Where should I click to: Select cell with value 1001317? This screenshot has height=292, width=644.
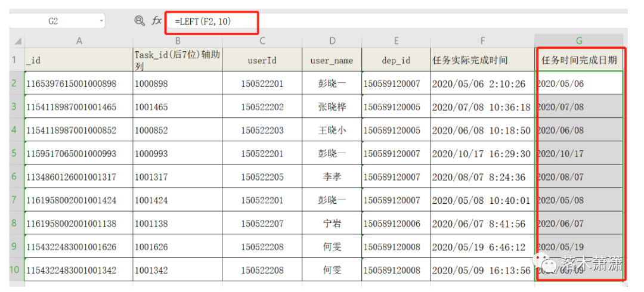click(x=178, y=177)
